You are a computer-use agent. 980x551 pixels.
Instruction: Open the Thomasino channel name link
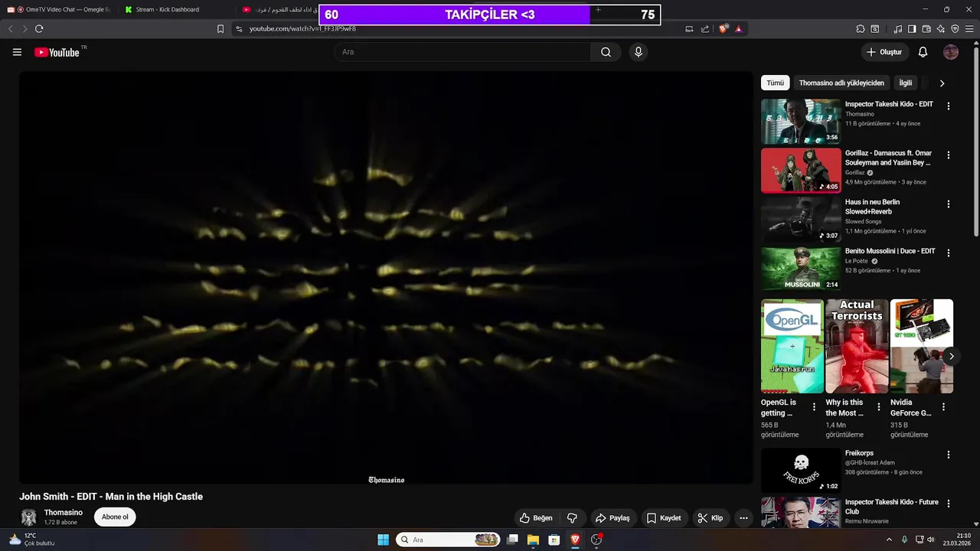[63, 513]
